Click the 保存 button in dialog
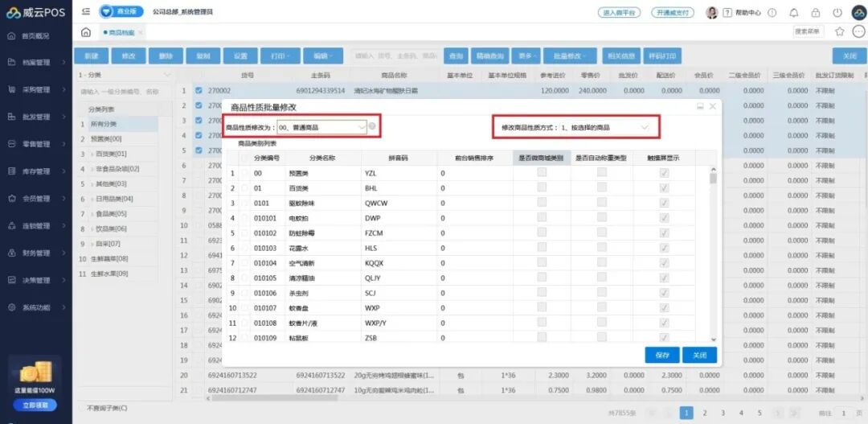 tap(661, 355)
